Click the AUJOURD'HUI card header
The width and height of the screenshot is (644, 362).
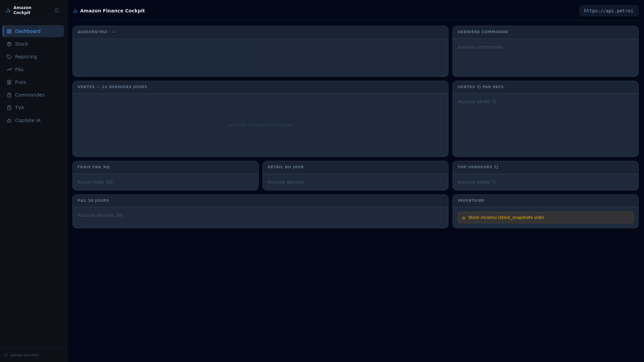[260, 32]
